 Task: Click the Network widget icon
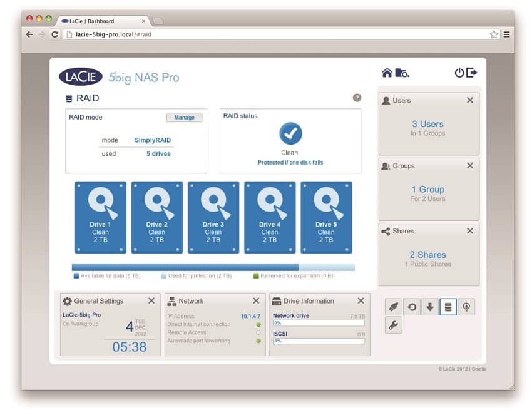(172, 301)
